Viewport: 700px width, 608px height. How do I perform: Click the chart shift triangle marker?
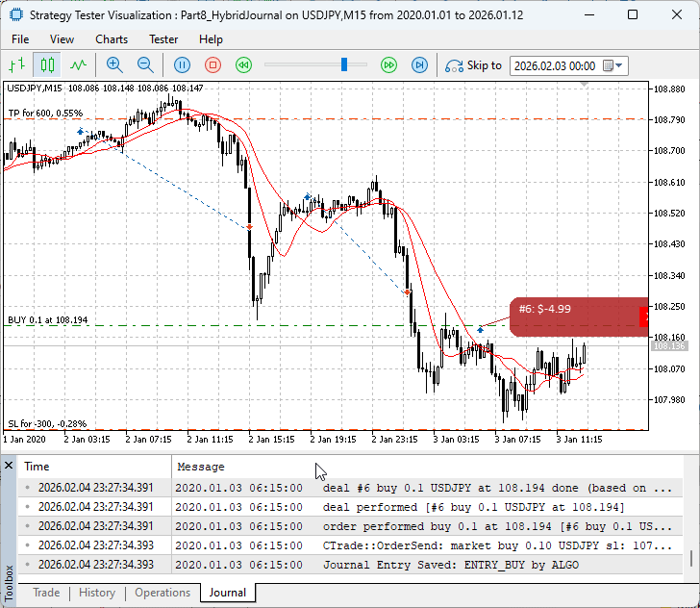point(584,84)
